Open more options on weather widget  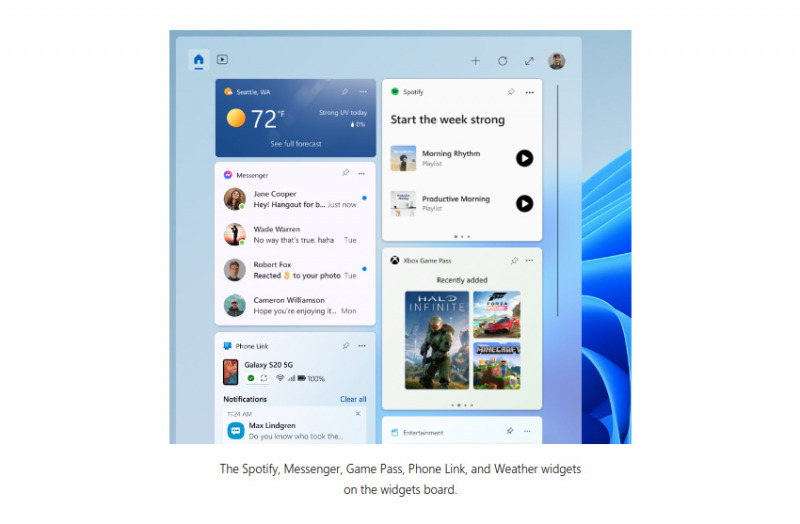[363, 92]
